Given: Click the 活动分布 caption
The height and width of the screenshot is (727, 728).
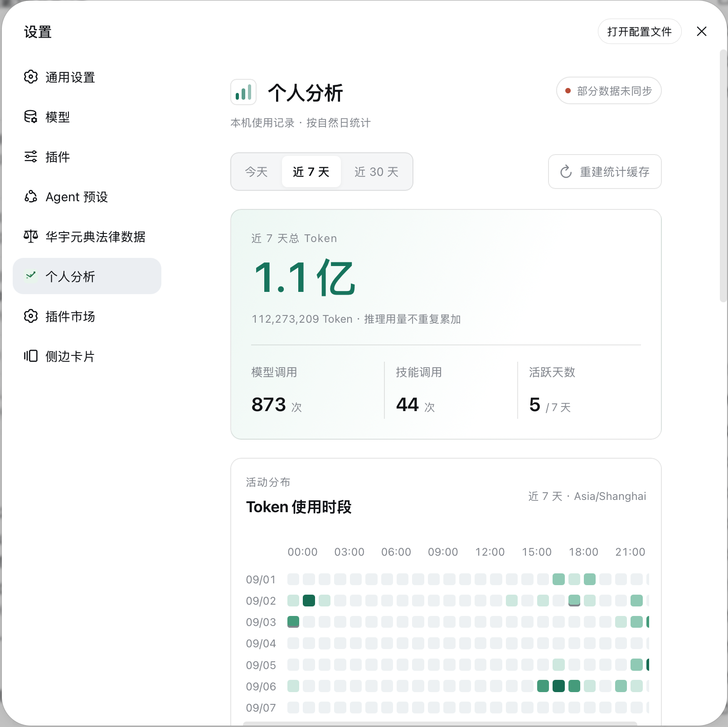Looking at the screenshot, I should click(x=268, y=482).
